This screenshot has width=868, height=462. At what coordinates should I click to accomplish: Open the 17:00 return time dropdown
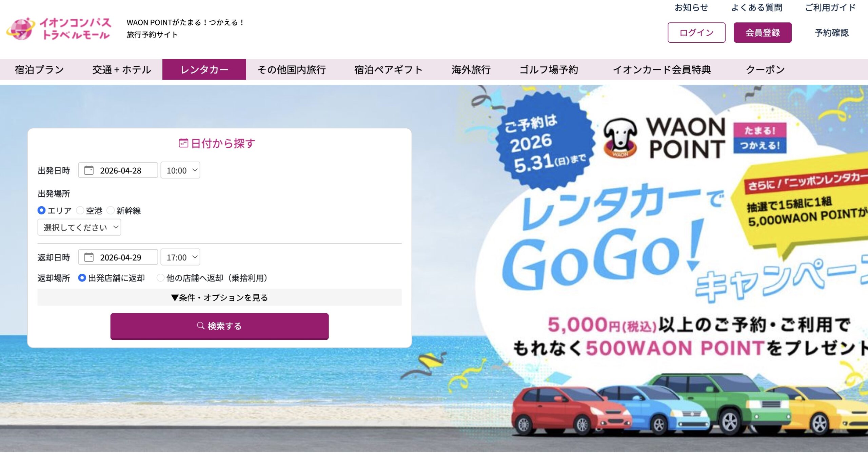[180, 257]
